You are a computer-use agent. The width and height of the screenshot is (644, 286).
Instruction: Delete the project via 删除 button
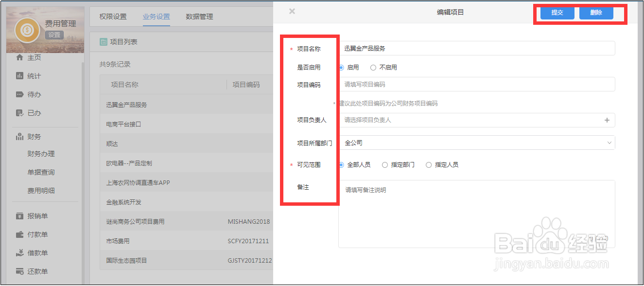coord(596,13)
